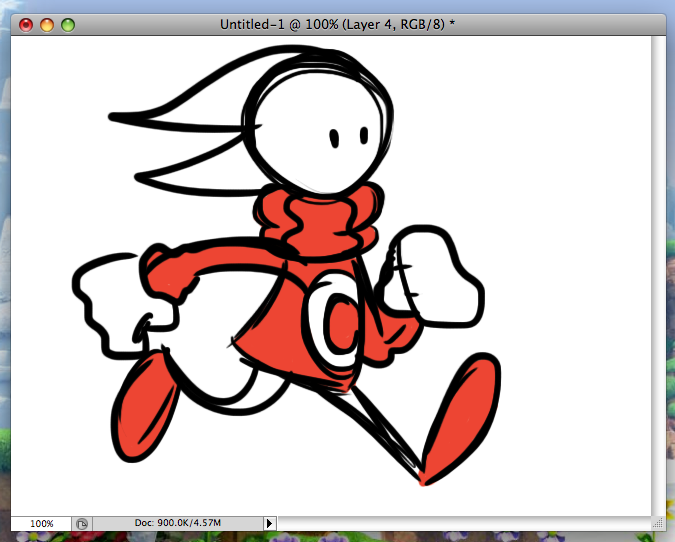Click the Doc: 900.0K/4.57M status text
Image resolution: width=675 pixels, height=542 pixels.
pos(177,523)
